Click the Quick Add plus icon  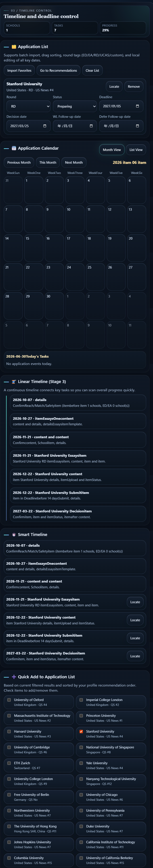[14, 677]
